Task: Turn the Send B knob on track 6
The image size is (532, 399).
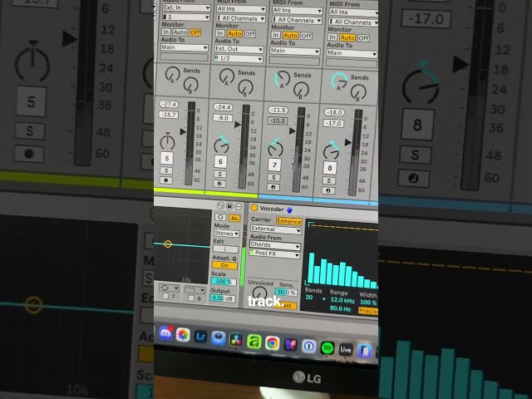Action: 245,87
